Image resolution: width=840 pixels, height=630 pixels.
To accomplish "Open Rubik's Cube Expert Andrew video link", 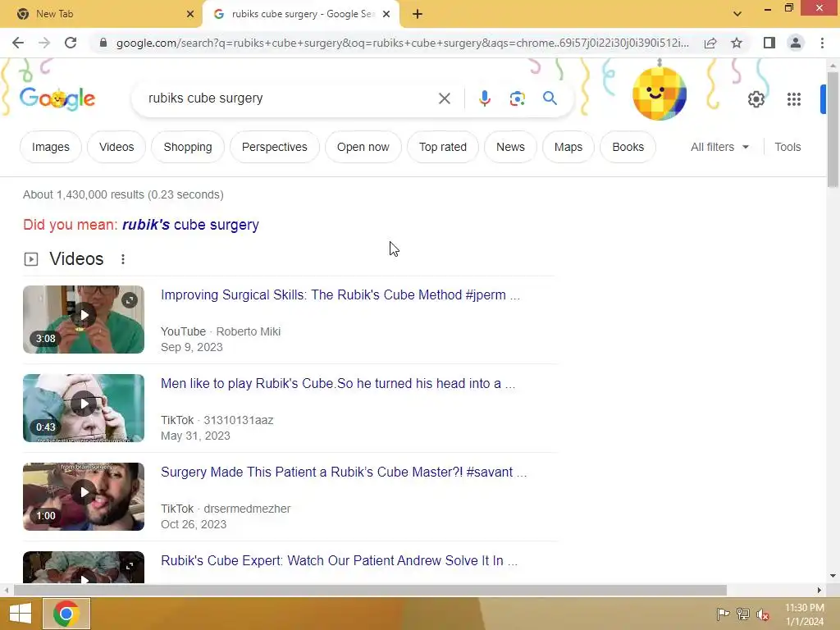I will click(339, 560).
